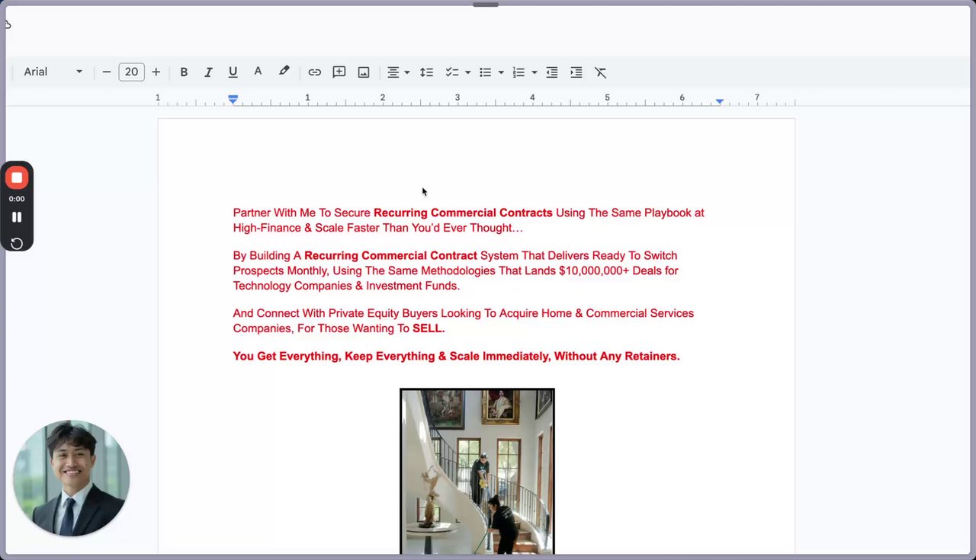Open the highlight color pen tool
Viewport: 976px width, 560px height.
click(284, 72)
